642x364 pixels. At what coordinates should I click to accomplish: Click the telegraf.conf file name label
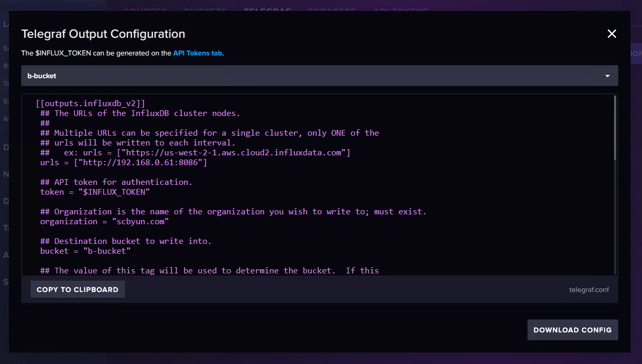[x=589, y=289]
